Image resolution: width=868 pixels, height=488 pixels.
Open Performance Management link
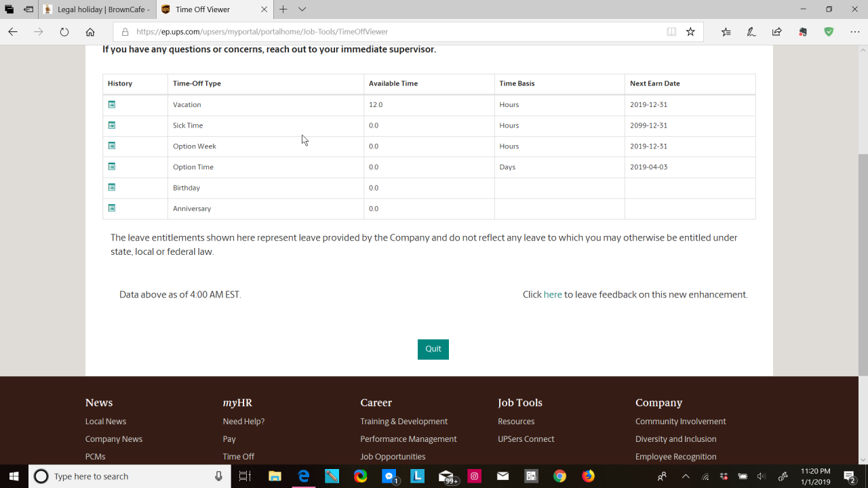408,439
